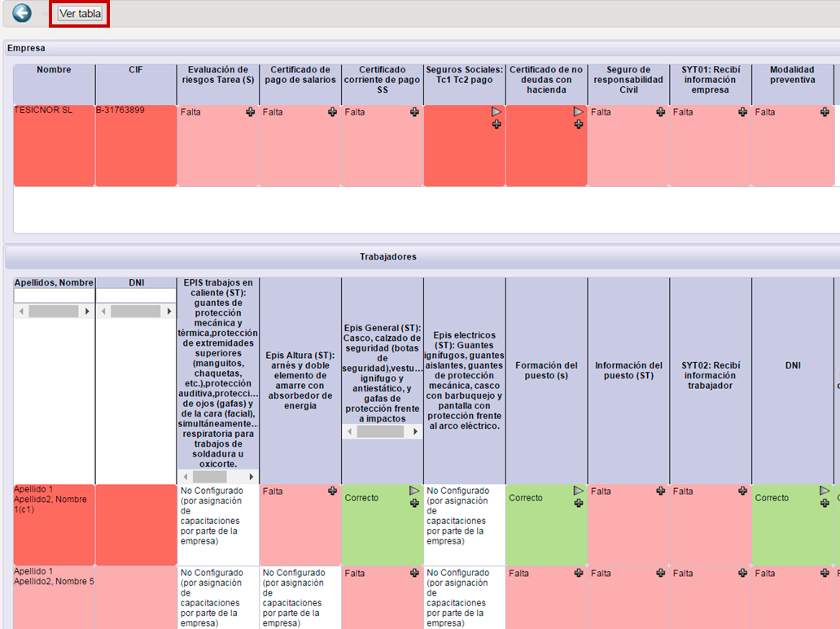Click right scroll arrow under Apellidos, Nombre filter
The width and height of the screenshot is (840, 629).
[x=87, y=312]
